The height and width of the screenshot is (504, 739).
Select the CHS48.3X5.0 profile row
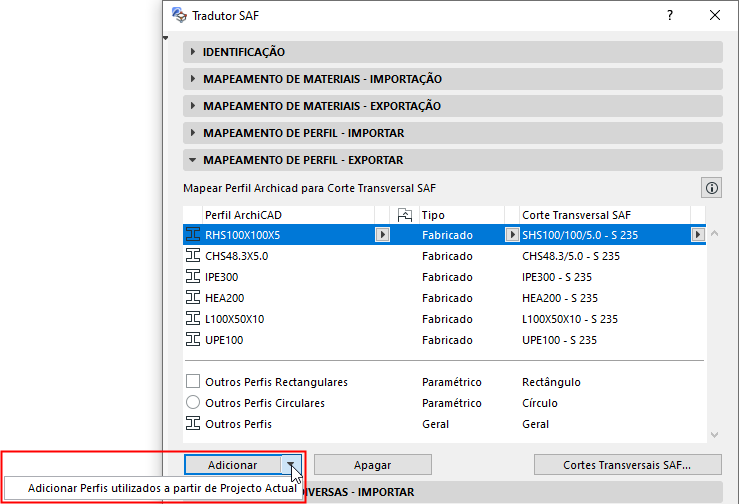[444, 256]
